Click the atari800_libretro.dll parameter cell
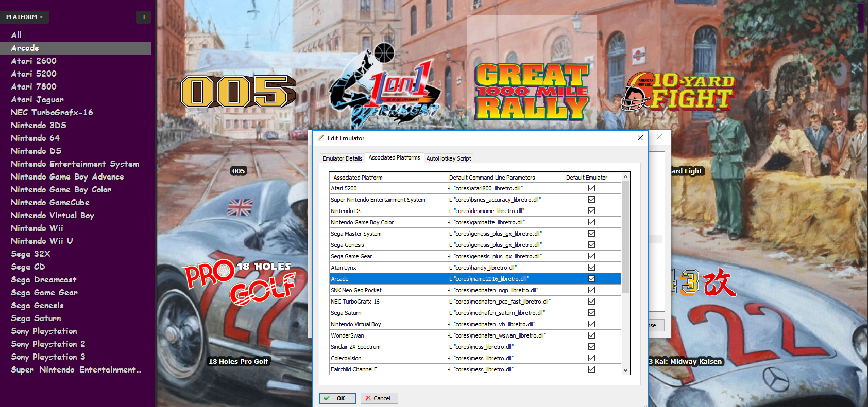 pyautogui.click(x=504, y=188)
